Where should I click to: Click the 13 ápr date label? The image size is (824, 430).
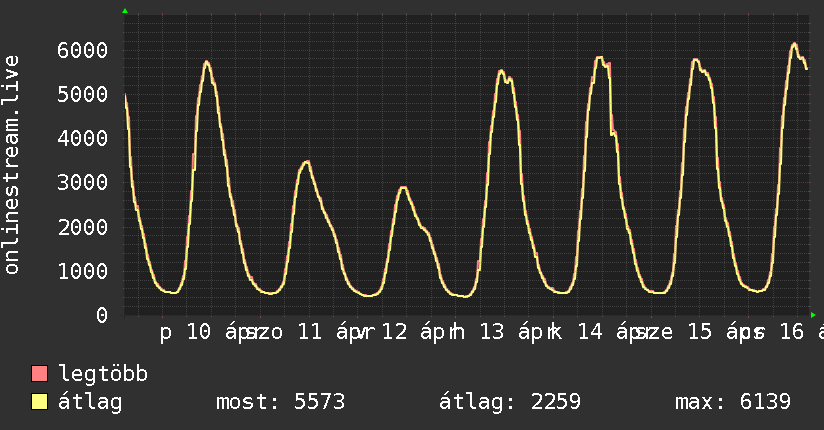coord(511,332)
